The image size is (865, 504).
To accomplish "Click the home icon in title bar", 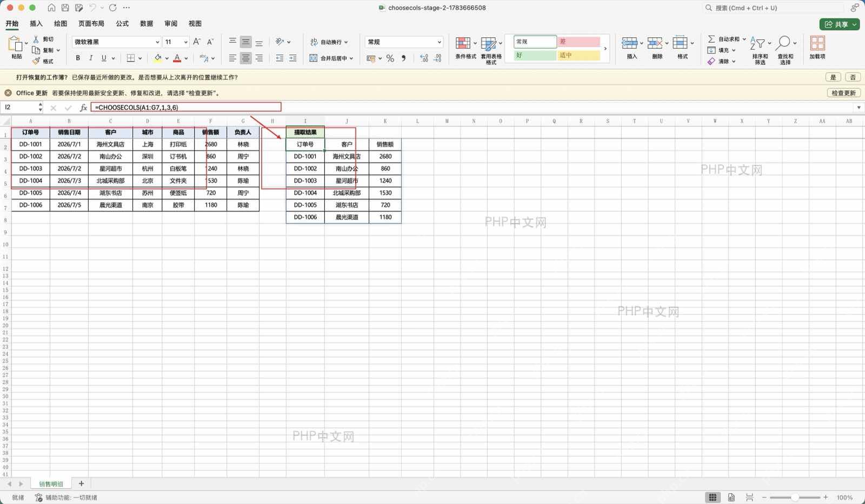I will point(51,8).
